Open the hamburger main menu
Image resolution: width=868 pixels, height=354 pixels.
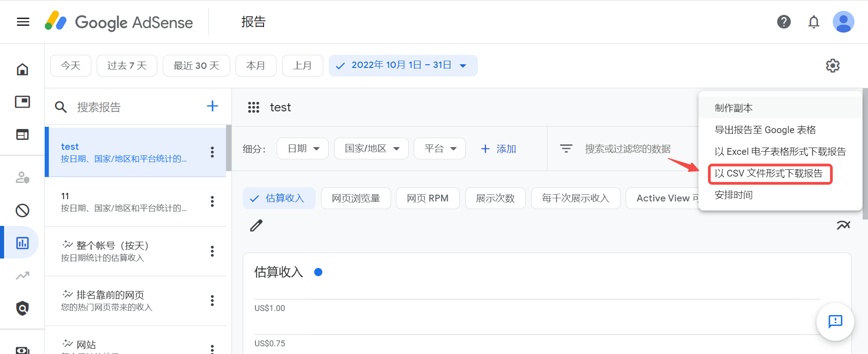click(23, 22)
